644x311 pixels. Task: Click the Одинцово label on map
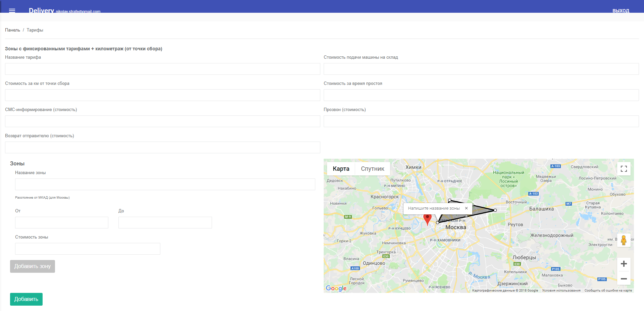pos(374,263)
